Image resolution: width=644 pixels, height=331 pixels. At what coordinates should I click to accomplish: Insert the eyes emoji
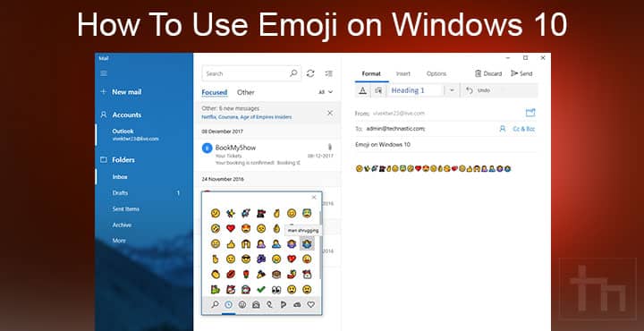(276, 290)
